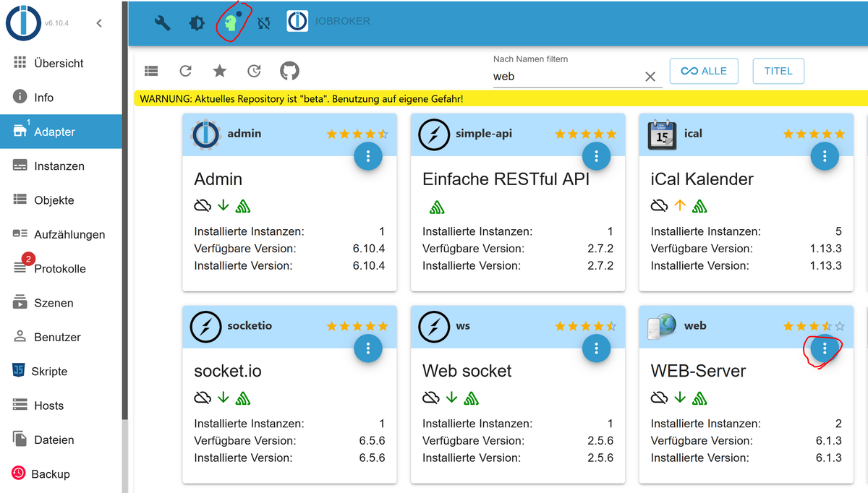Click the sync-disabled arrows icon in top bar
This screenshot has width=868, height=493.
pos(264,22)
